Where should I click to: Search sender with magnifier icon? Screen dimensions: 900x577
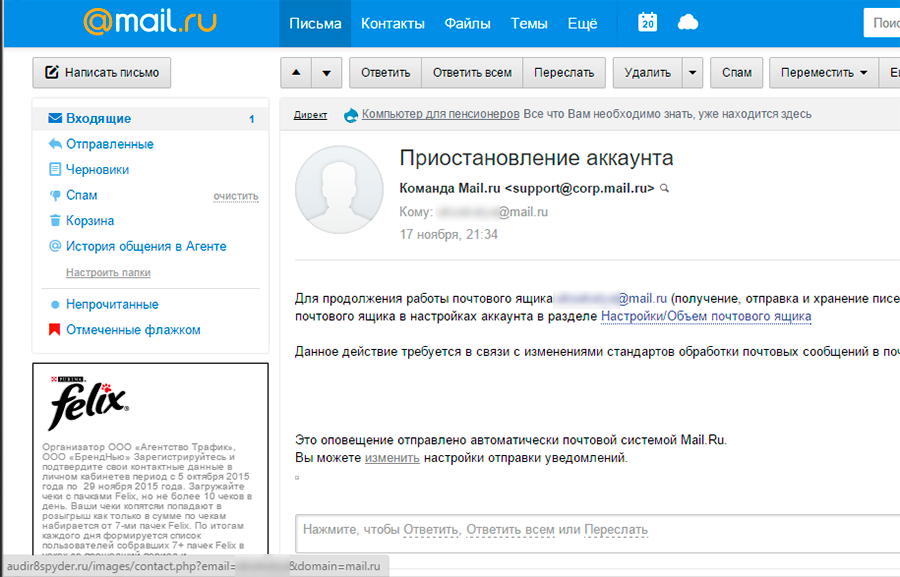point(665,188)
